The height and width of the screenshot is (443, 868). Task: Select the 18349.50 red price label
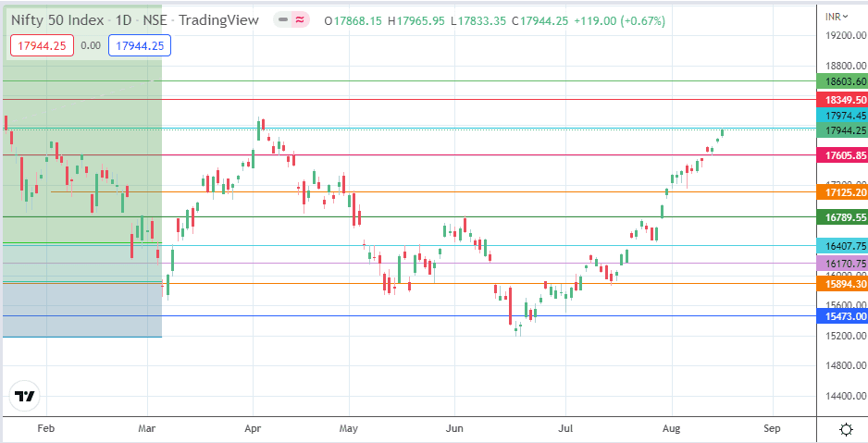[x=842, y=100]
